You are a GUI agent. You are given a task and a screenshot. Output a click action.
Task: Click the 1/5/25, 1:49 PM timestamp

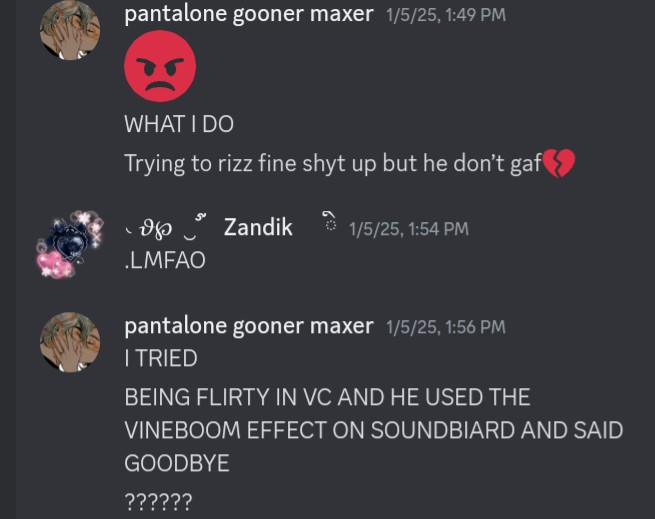click(446, 15)
